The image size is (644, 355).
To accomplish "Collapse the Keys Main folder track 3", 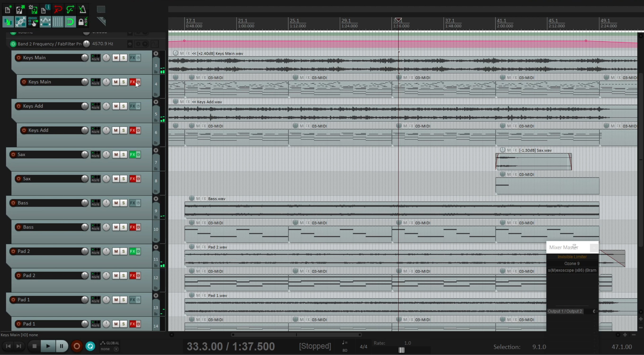I will (156, 54).
